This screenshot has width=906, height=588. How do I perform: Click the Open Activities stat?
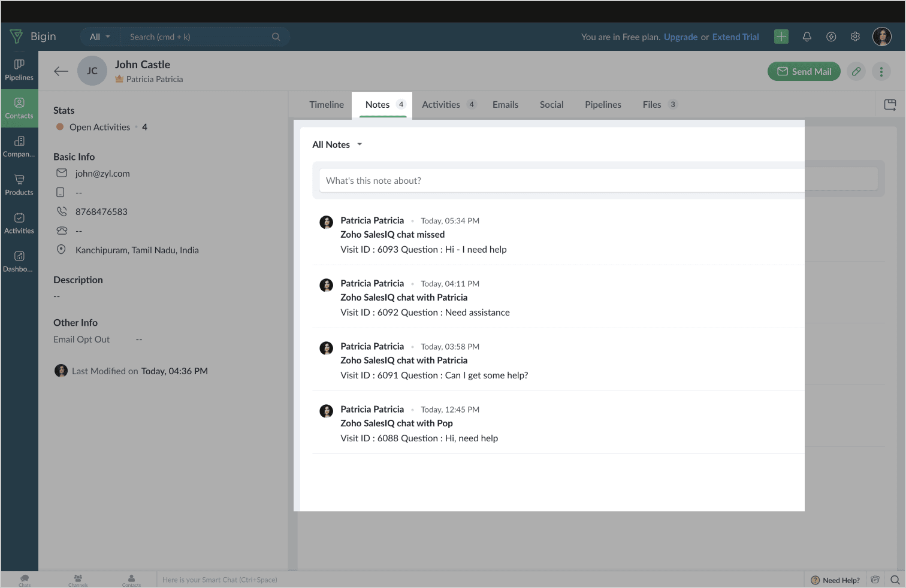click(101, 127)
